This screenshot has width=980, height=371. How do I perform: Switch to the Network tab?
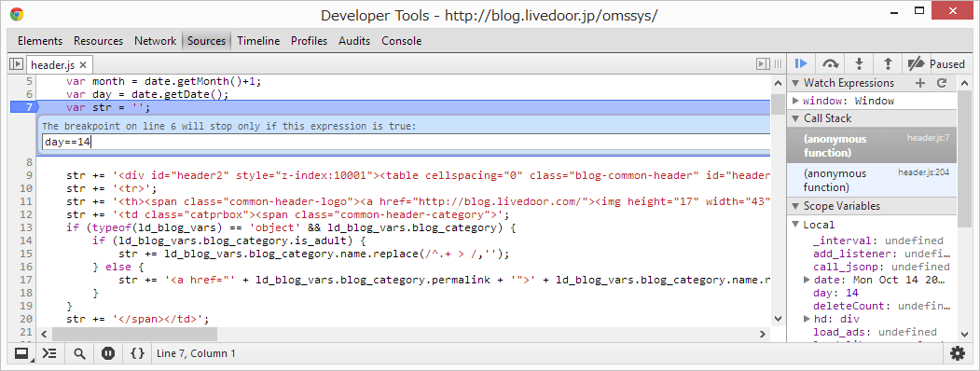[x=155, y=41]
